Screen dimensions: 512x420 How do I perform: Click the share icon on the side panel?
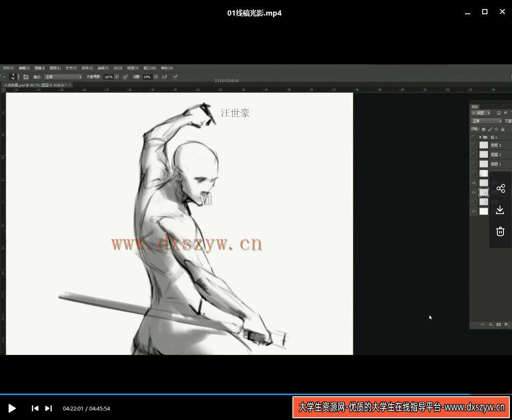click(501, 189)
